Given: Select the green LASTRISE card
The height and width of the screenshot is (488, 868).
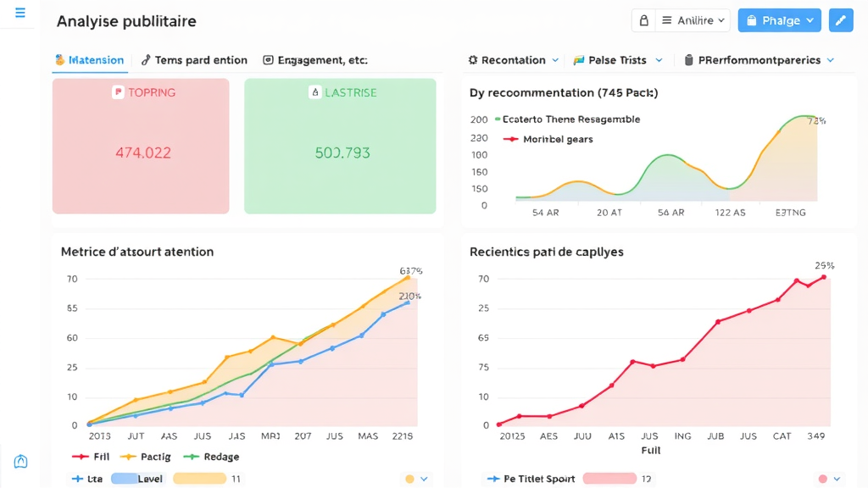Looking at the screenshot, I should [x=340, y=146].
